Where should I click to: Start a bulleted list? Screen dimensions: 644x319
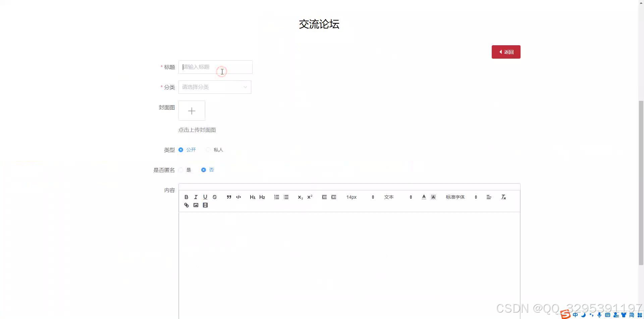point(286,197)
